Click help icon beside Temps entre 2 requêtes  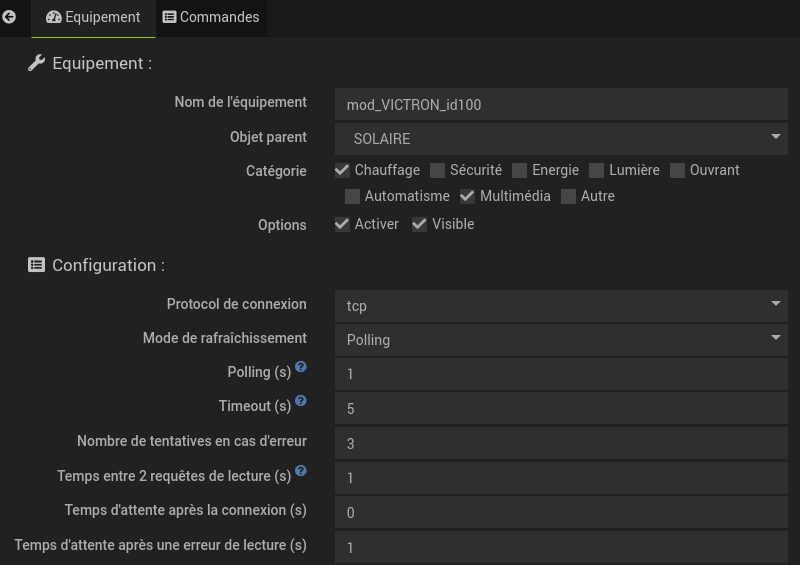[x=301, y=471]
